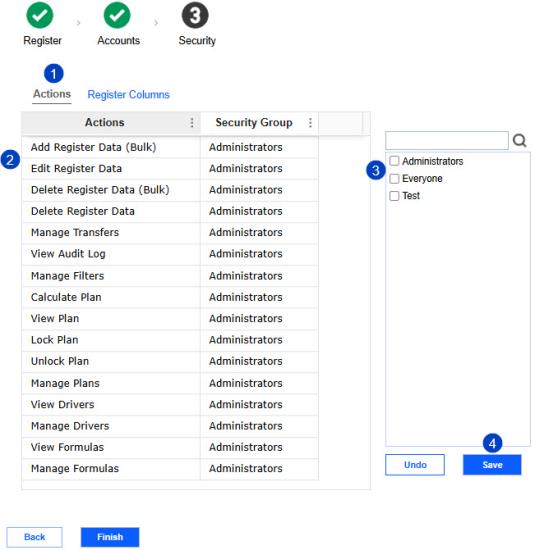The image size is (535, 550).
Task: Click Administrators cell for Manage Transfers
Action: 260,233
